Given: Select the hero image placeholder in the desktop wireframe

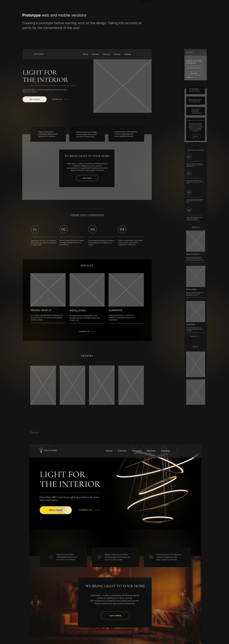Looking at the screenshot, I should point(123,86).
